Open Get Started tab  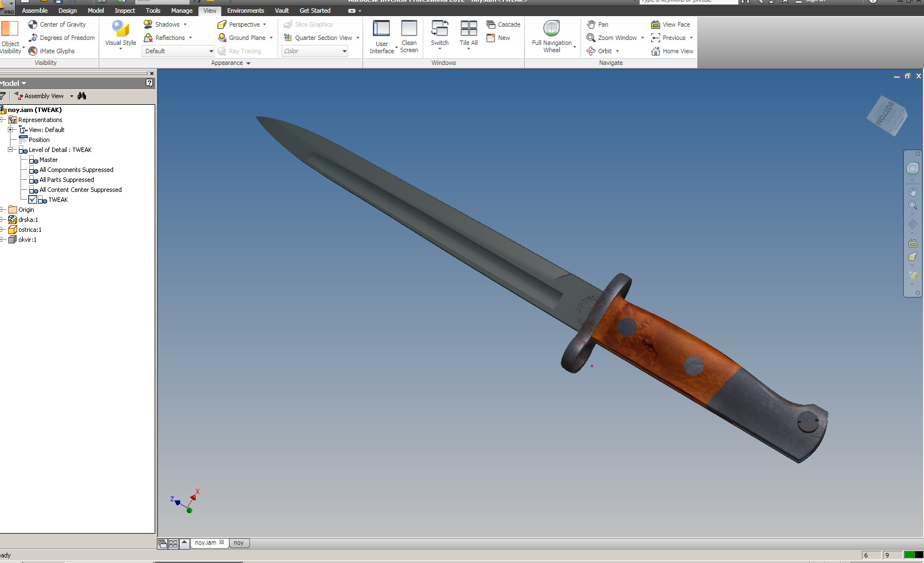[x=315, y=11]
